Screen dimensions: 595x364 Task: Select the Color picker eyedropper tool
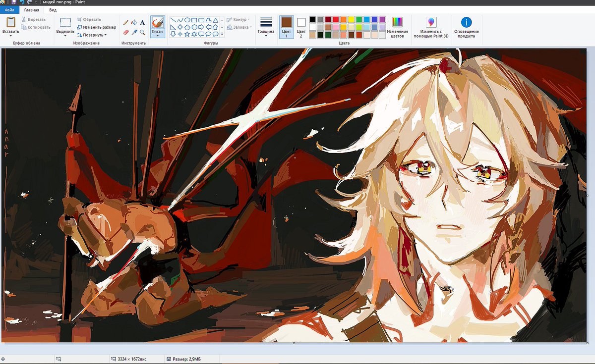click(x=134, y=32)
